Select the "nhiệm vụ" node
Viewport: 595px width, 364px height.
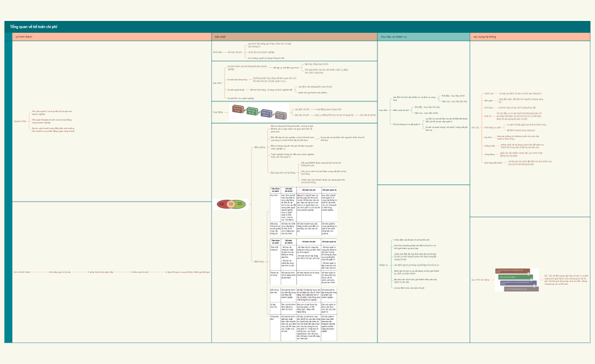(383, 264)
